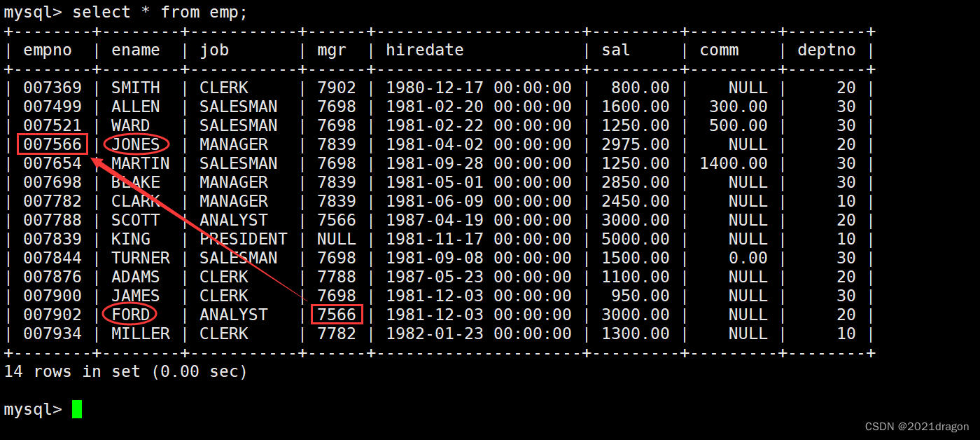Viewport: 980px width, 440px height.
Task: Click the commission value 1400.00
Action: click(734, 163)
